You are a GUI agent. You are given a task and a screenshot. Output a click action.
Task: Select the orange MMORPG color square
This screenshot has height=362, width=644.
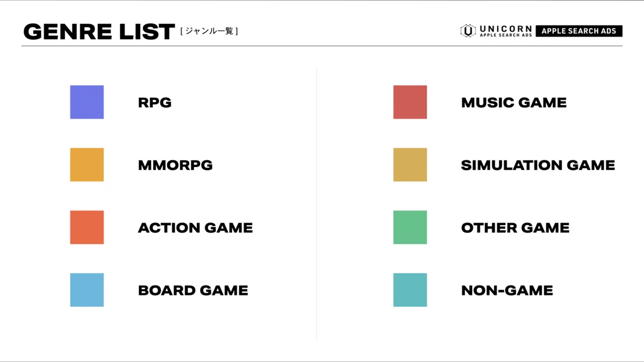(x=87, y=165)
